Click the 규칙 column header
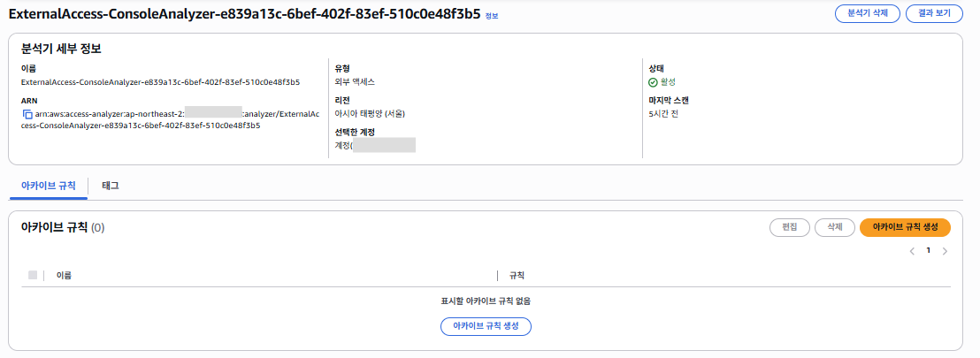The image size is (980, 358). tap(517, 275)
